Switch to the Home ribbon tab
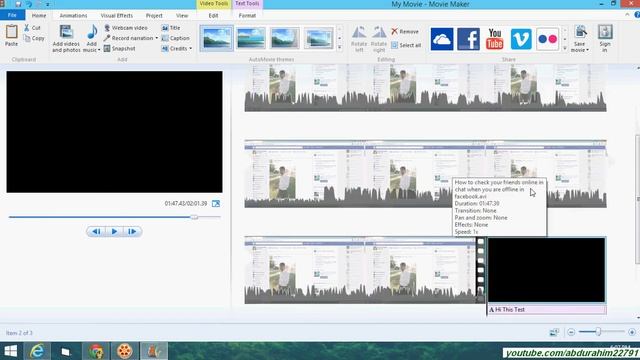 (39, 16)
